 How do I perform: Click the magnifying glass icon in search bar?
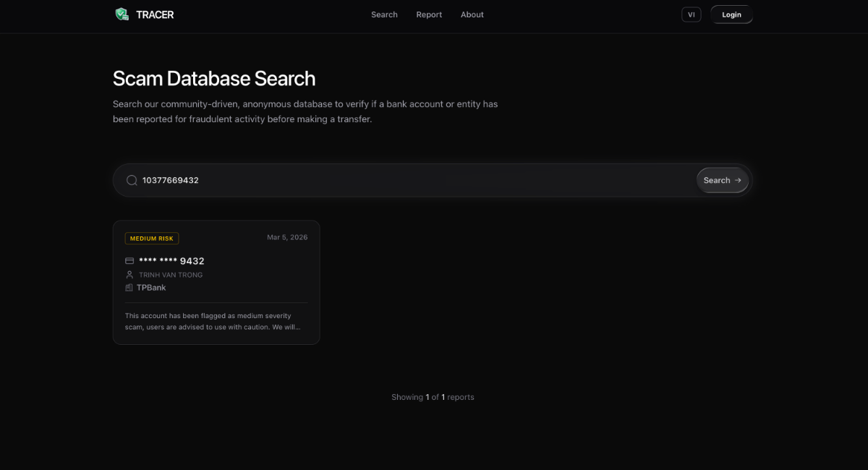[x=132, y=181]
